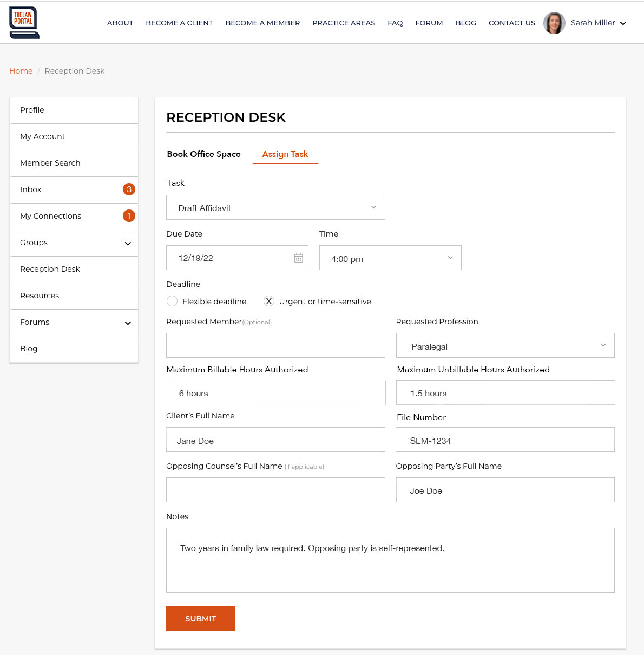Click the Requested Member input field
The width and height of the screenshot is (644, 655).
click(x=275, y=345)
